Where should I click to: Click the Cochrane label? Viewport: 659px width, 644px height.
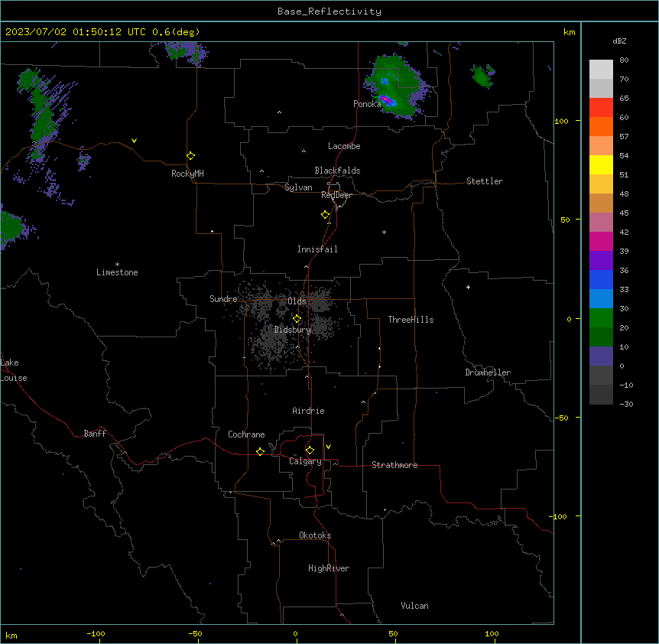pos(246,434)
